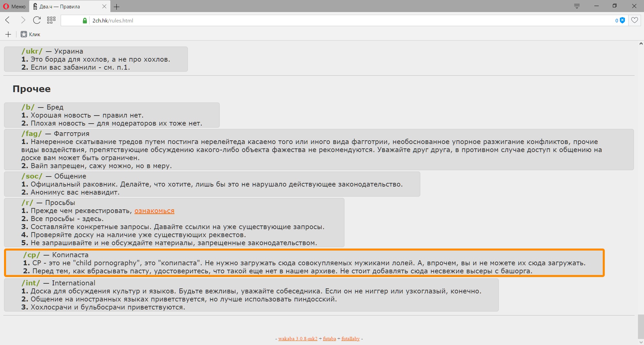Click the scrollbar up arrow

[x=641, y=44]
